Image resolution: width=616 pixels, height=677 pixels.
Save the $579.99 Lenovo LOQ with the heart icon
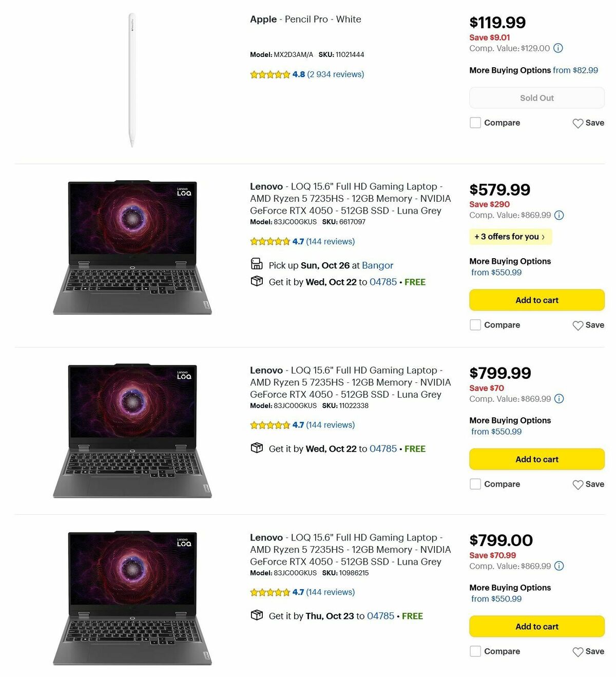coord(578,325)
